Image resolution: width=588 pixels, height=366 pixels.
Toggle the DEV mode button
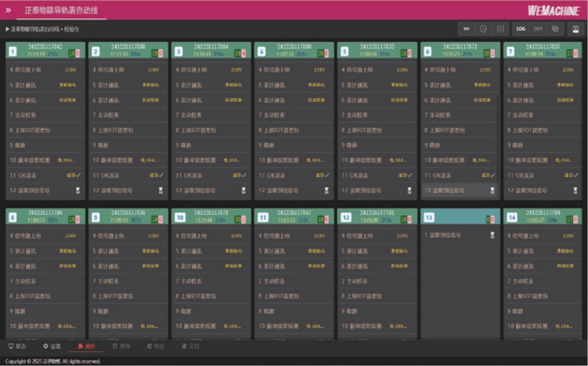pos(538,29)
